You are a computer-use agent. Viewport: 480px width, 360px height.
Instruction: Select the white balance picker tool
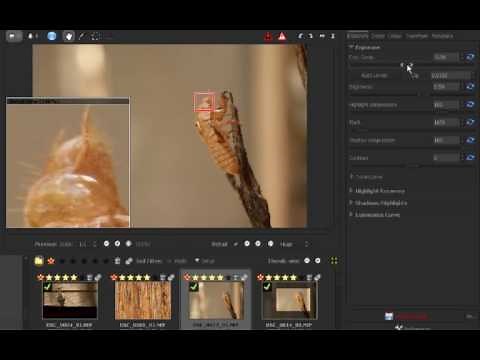click(82, 36)
